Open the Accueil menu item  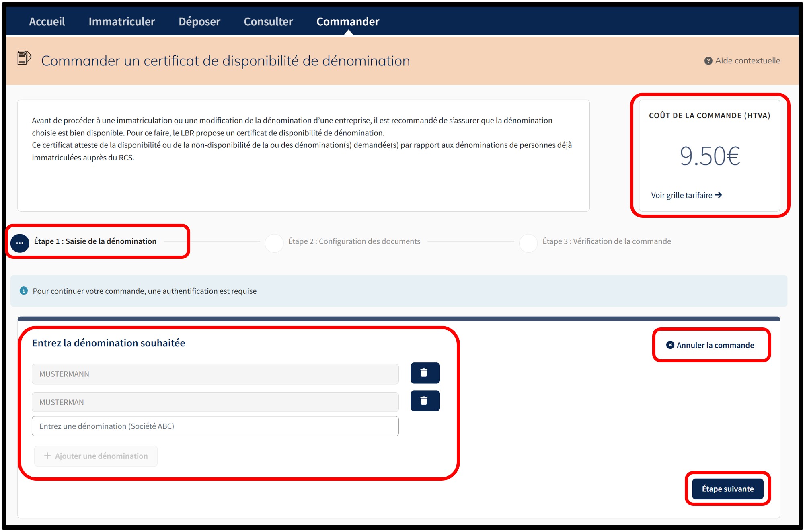tap(47, 22)
